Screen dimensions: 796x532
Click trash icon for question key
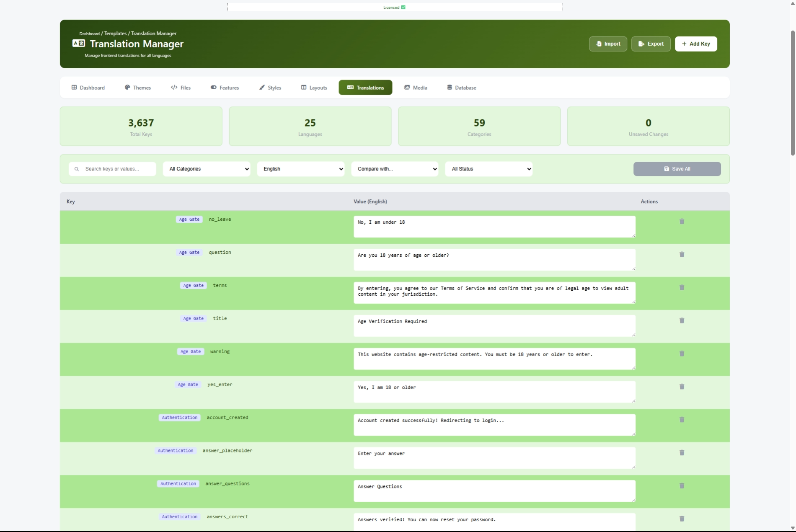pos(682,254)
